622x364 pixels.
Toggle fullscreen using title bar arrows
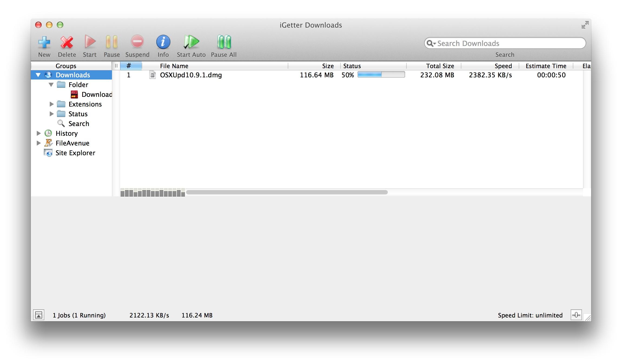coord(585,25)
